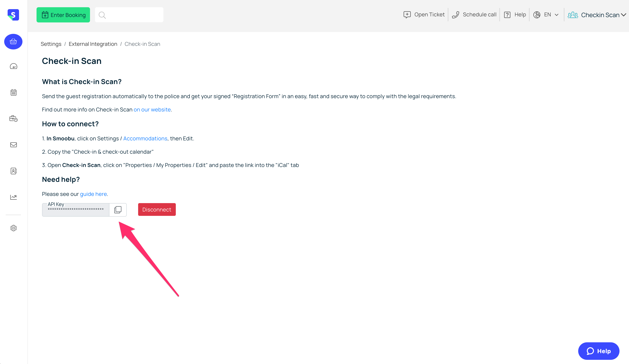Click the globe language icon

pyautogui.click(x=537, y=15)
